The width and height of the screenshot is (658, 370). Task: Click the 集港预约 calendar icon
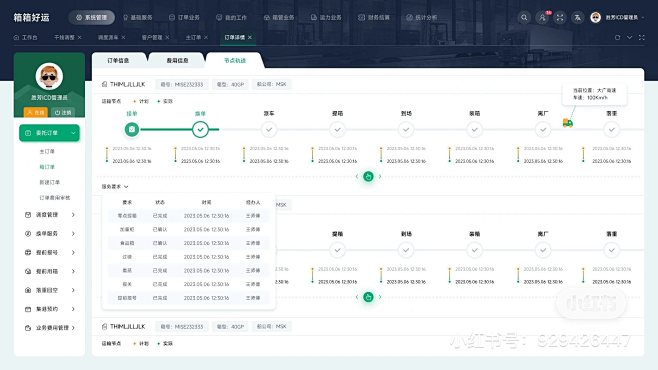[28, 309]
